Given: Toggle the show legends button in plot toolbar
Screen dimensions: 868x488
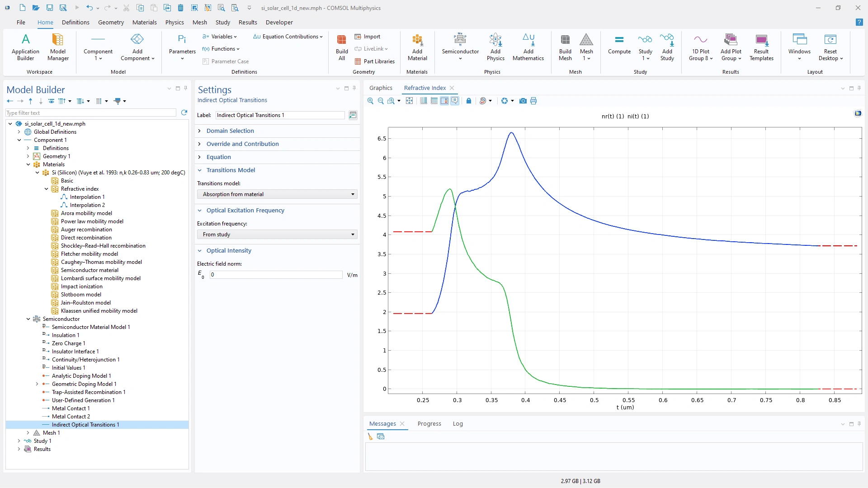Looking at the screenshot, I should [x=455, y=101].
